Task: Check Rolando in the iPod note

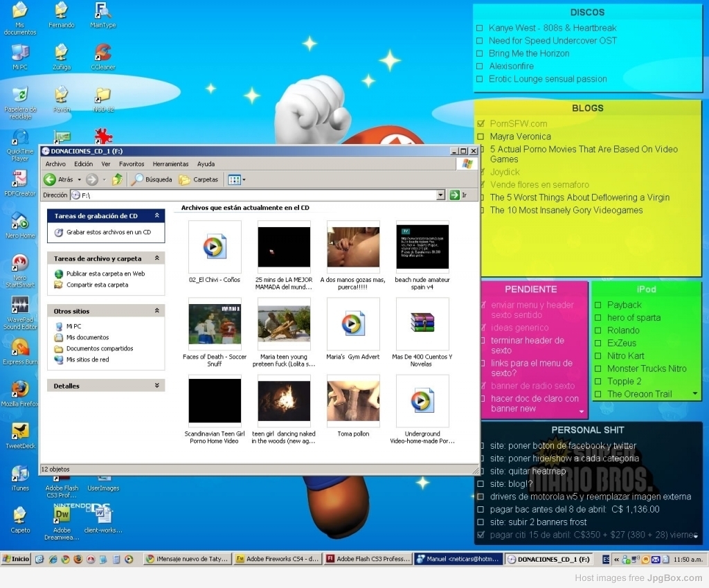Action: 598,330
